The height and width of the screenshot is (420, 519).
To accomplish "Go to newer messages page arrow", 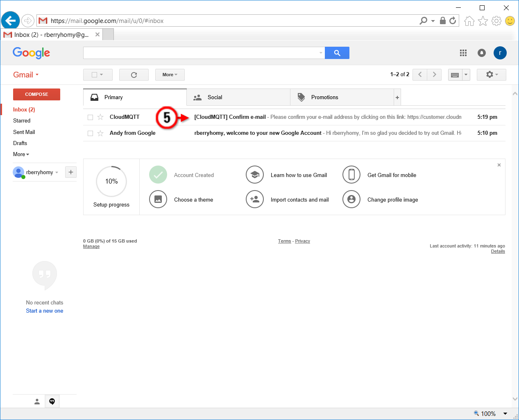I will 420,75.
